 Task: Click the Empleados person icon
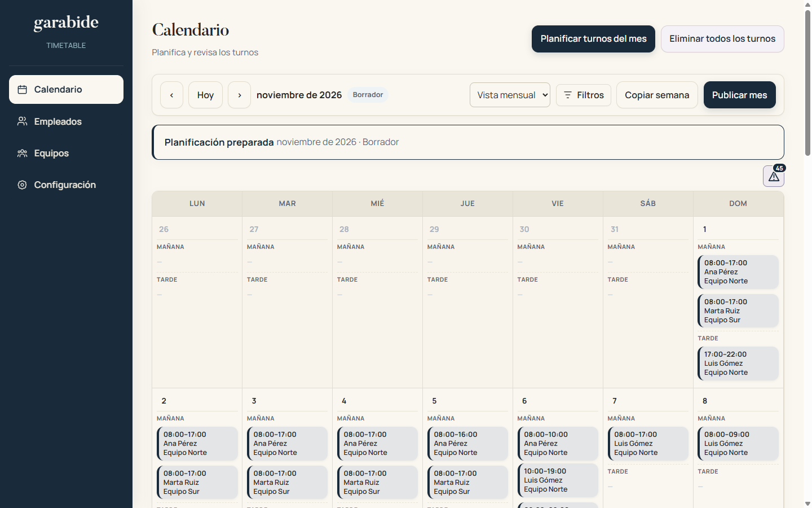coord(23,121)
